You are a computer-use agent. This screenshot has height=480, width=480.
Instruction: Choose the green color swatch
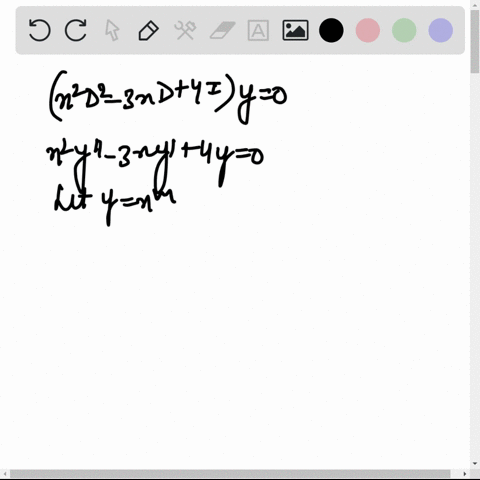click(404, 30)
